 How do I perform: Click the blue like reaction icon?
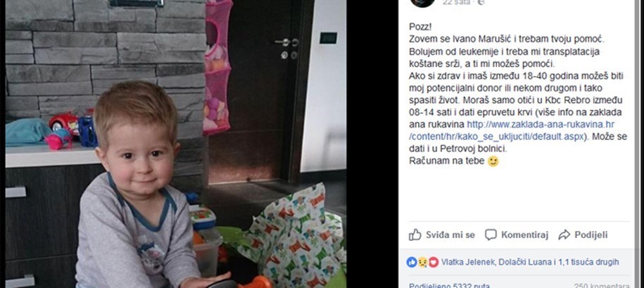coord(412,262)
